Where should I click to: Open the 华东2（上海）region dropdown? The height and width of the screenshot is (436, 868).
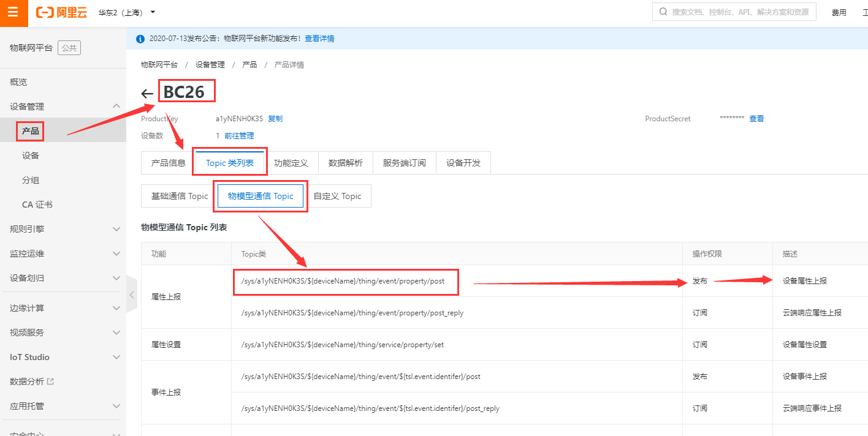click(x=127, y=12)
